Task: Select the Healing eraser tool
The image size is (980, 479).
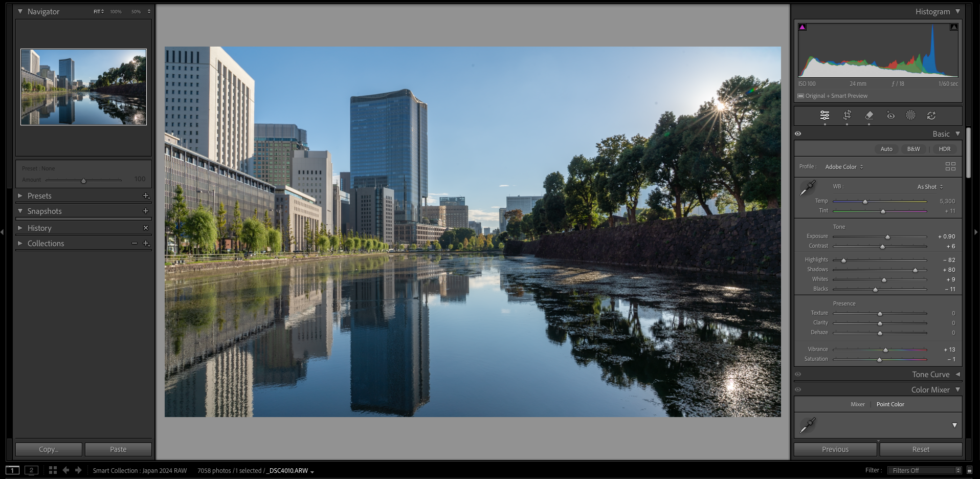Action: pos(869,115)
